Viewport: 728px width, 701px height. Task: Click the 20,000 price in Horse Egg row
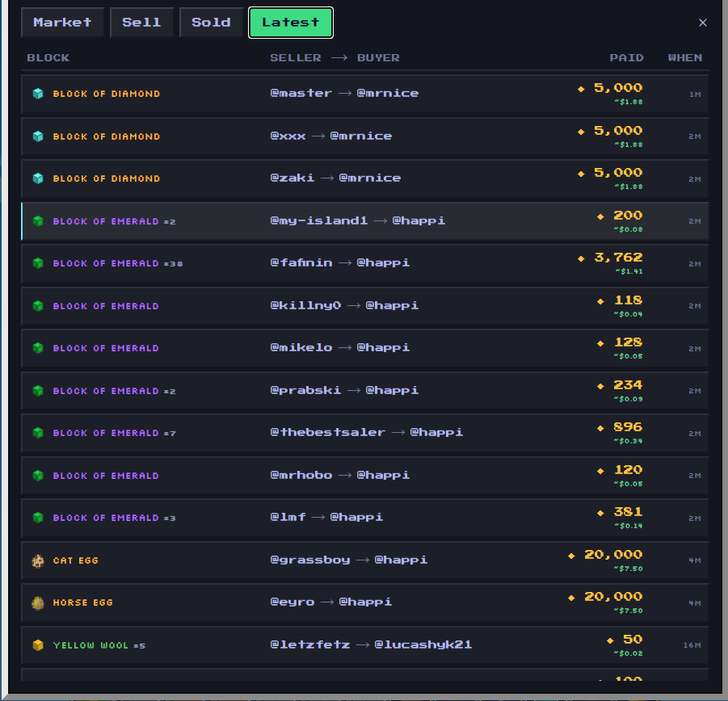tap(613, 597)
